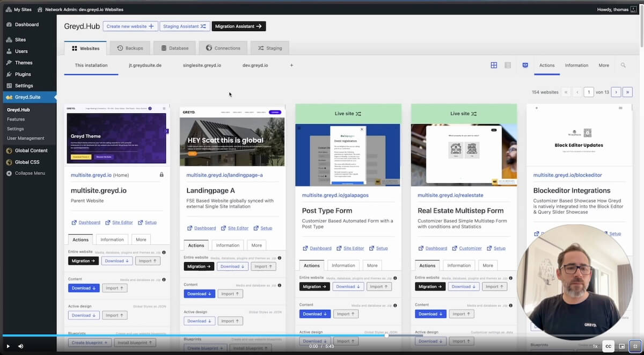The image size is (644, 355).
Task: Click the preview screen icon beside Actions
Action: (x=525, y=65)
